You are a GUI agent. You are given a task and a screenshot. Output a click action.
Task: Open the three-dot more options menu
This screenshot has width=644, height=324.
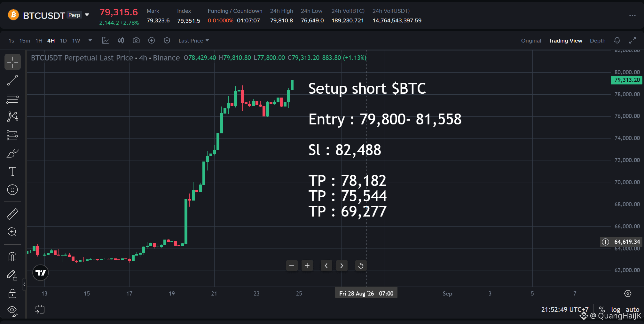pos(632,15)
